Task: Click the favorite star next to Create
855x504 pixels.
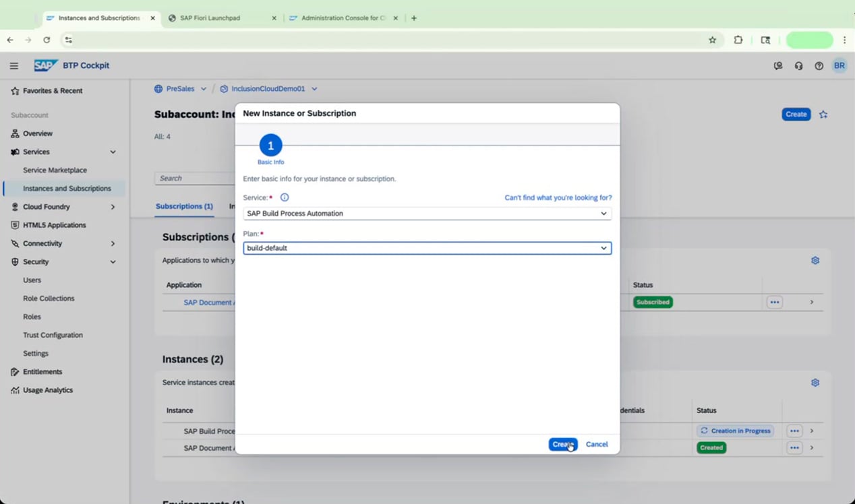Action: click(823, 115)
